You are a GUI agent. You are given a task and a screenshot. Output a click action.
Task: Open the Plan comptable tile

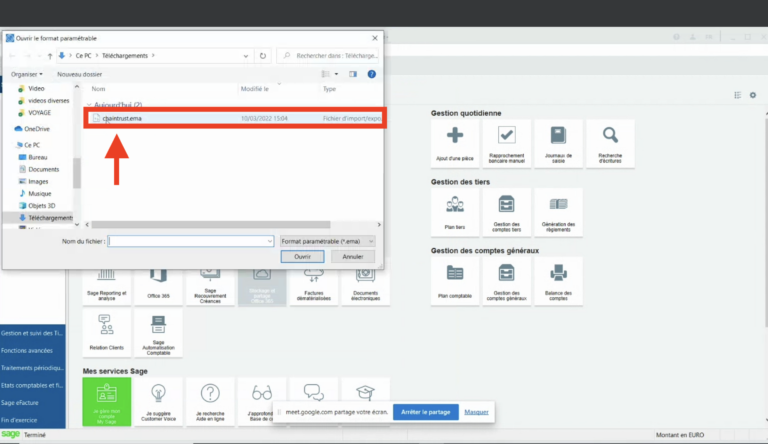455,281
